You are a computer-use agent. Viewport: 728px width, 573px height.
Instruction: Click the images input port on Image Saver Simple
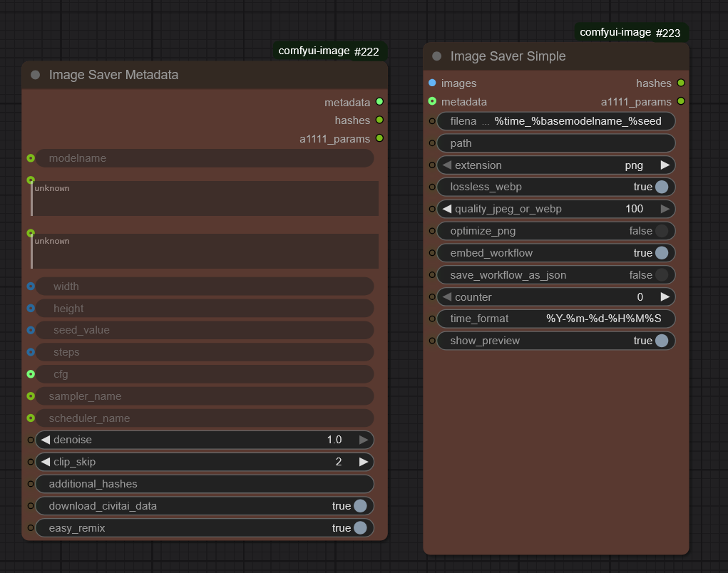(x=432, y=83)
